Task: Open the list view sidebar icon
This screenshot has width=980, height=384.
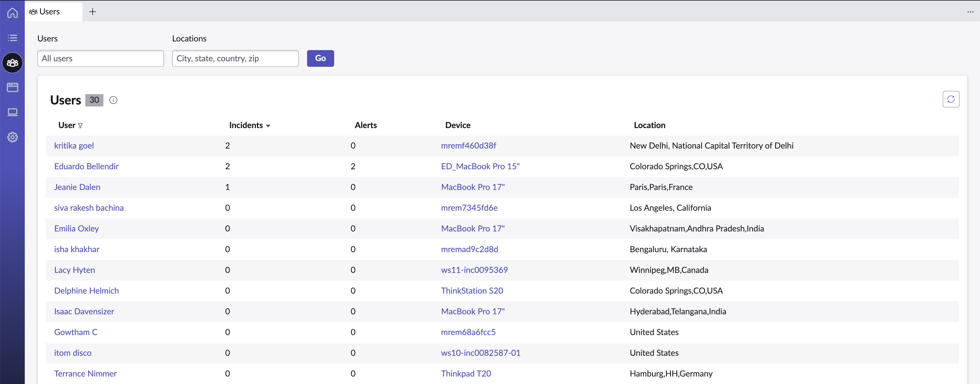Action: (x=13, y=38)
